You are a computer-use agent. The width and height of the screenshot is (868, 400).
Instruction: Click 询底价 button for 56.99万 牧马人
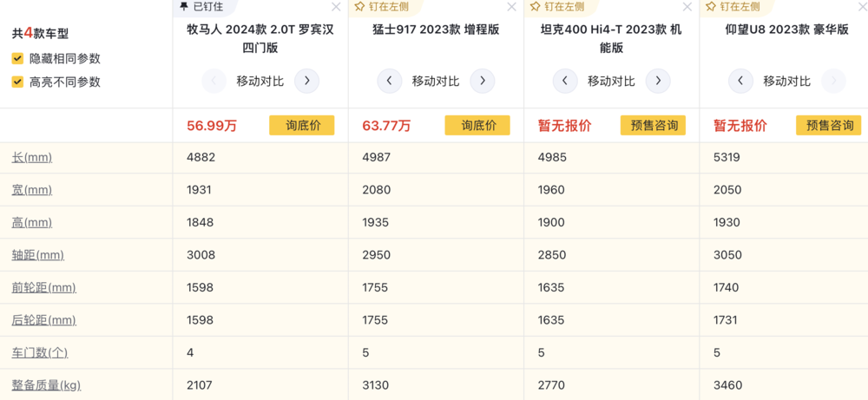coord(302,126)
